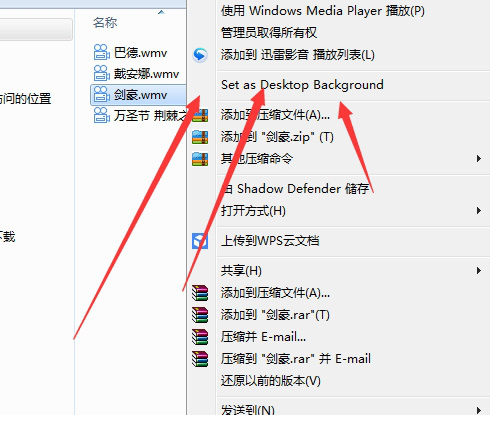The width and height of the screenshot is (490, 431).
Task: Select 上传到WPS云文档
Action: click(270, 241)
